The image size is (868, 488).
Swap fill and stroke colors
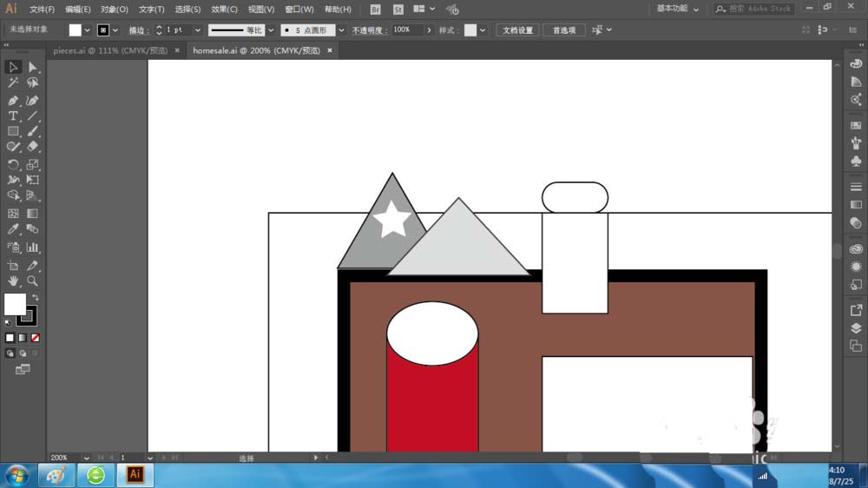click(x=36, y=297)
